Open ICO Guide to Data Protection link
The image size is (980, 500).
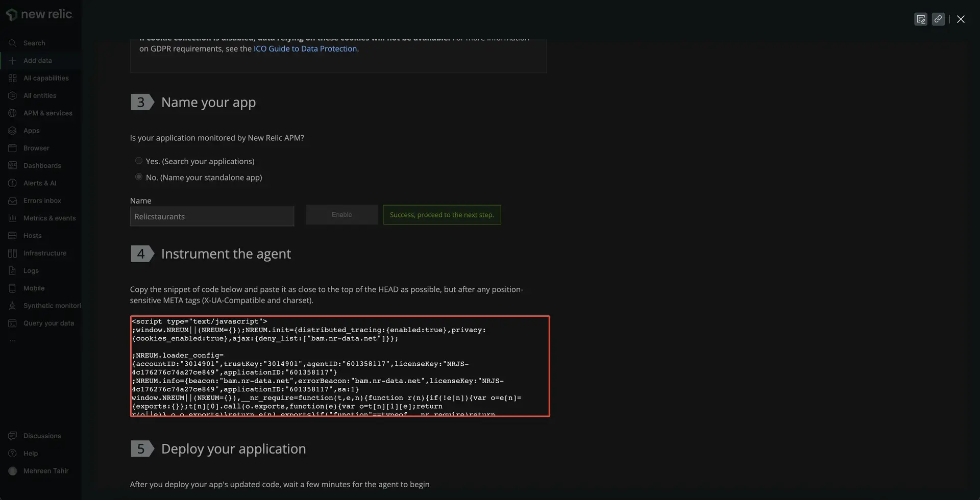(305, 48)
